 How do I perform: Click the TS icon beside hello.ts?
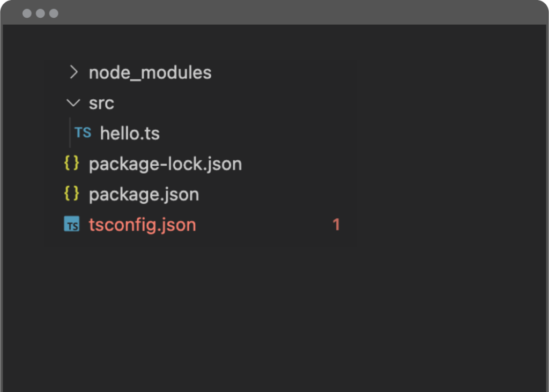[x=83, y=133]
